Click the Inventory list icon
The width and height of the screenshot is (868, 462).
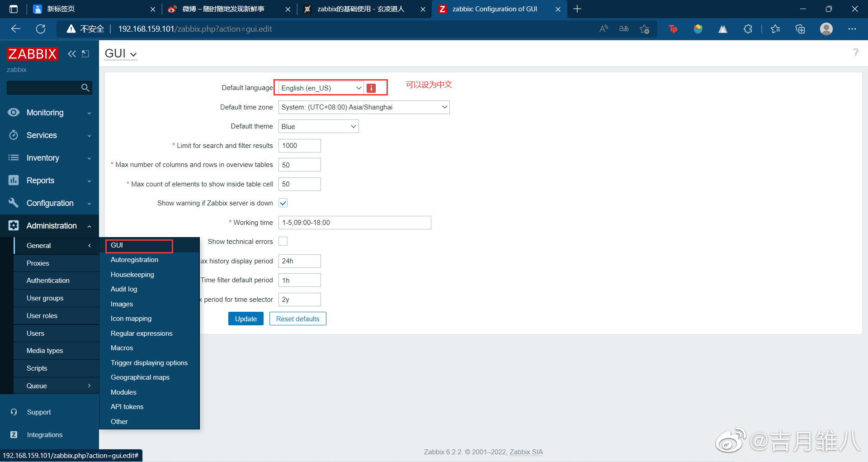tap(14, 157)
